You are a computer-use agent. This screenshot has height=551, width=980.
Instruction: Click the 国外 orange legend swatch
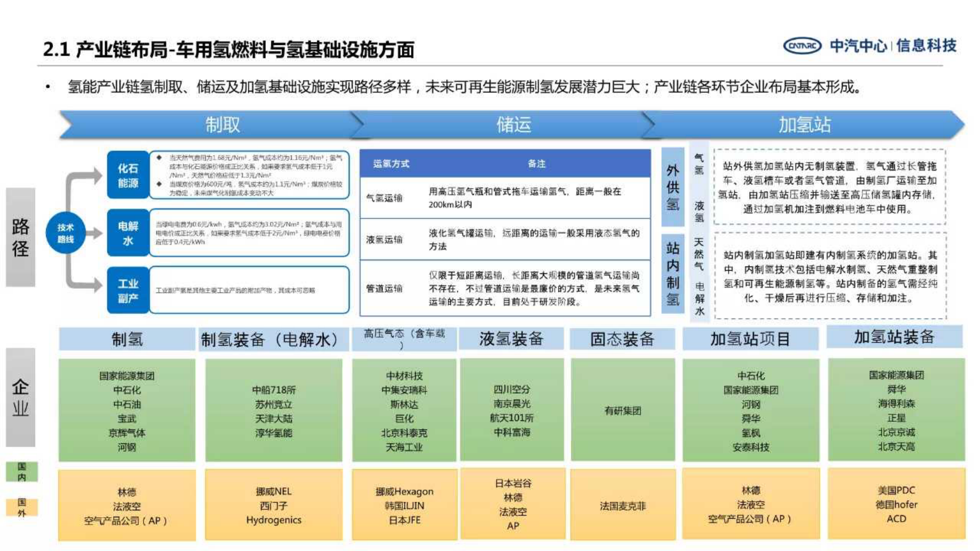(22, 507)
